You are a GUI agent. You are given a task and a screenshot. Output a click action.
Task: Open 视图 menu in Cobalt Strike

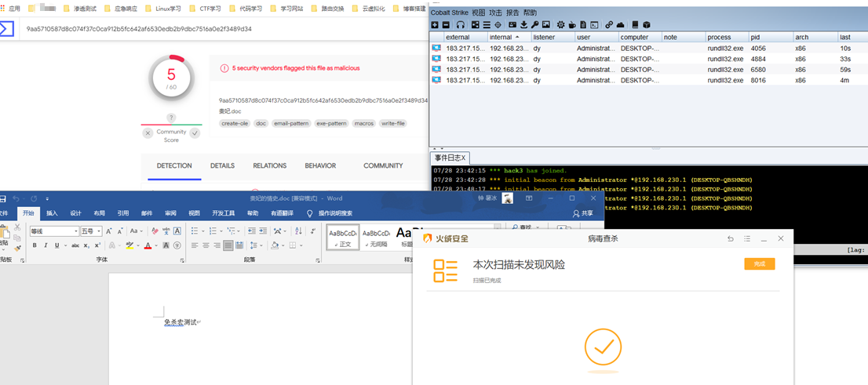pyautogui.click(x=478, y=13)
